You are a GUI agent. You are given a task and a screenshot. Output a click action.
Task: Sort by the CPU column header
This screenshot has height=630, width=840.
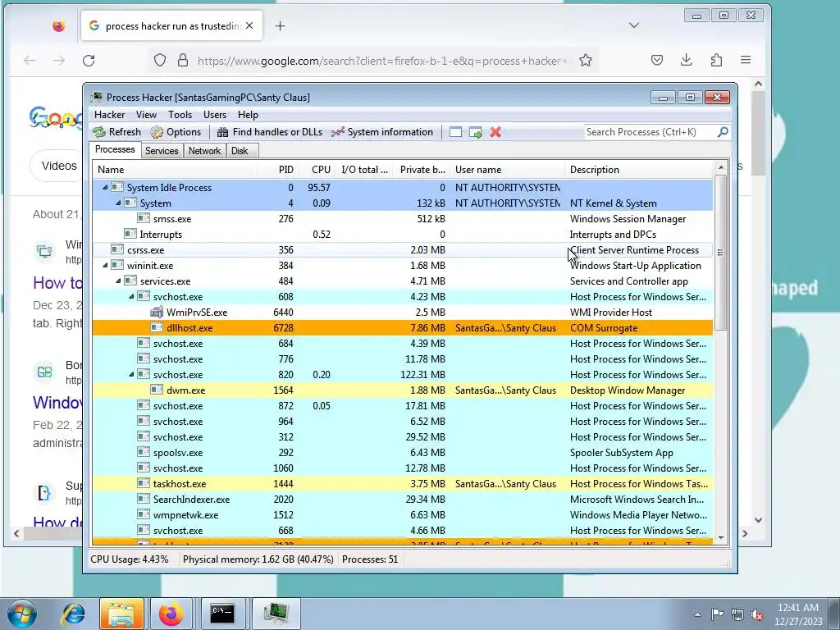point(317,170)
